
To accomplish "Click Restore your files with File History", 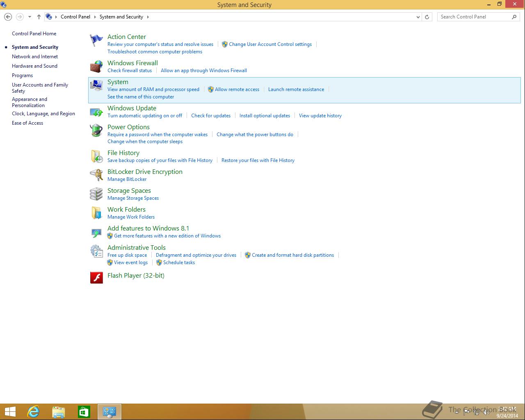I will (x=258, y=160).
